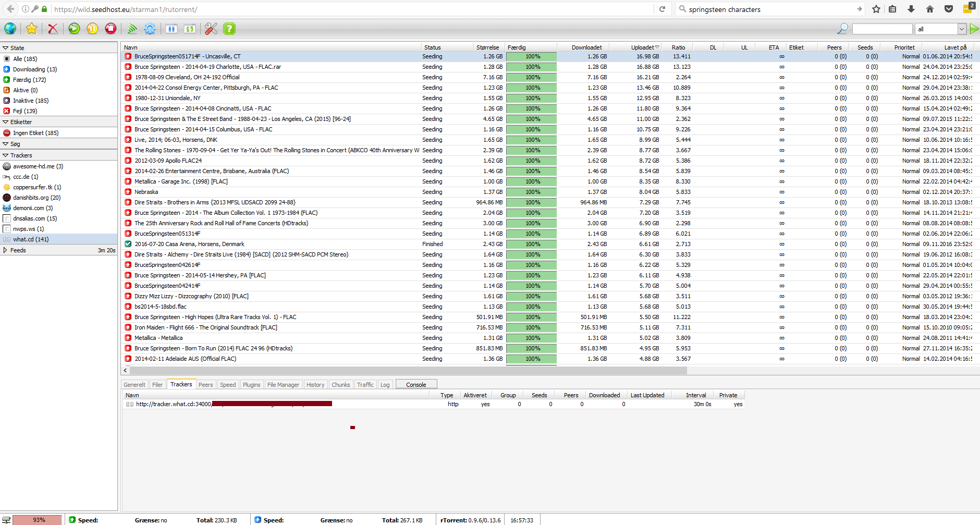Open the File Manager tab

[283, 385]
